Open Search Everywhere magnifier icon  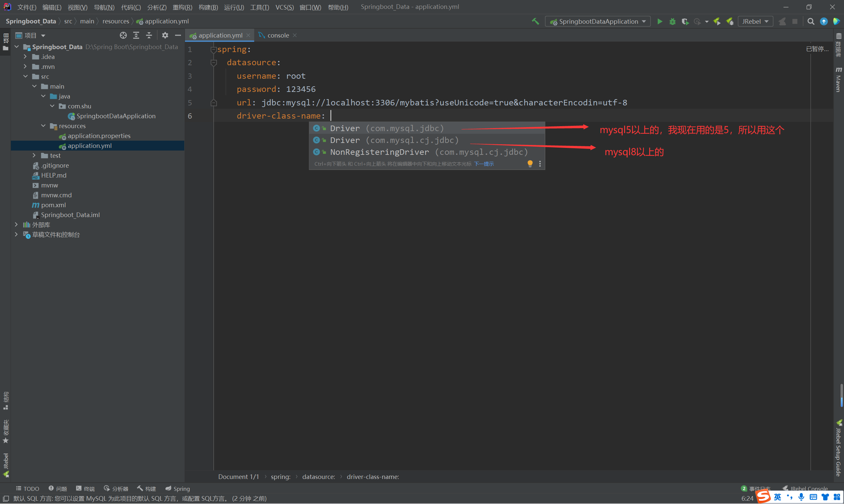click(x=811, y=21)
